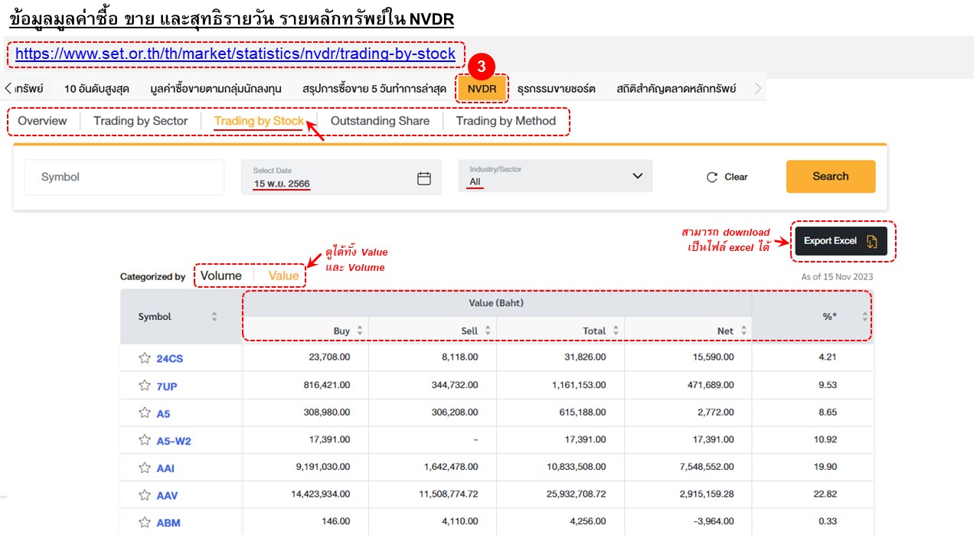
Task: Select Value in the Categorized by toggle
Action: [x=283, y=275]
